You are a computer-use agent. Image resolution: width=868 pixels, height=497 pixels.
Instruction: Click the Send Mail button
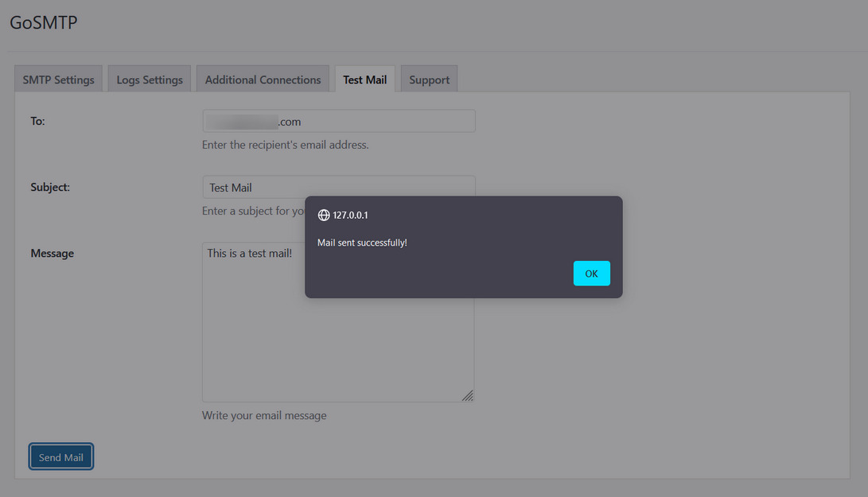(x=61, y=456)
